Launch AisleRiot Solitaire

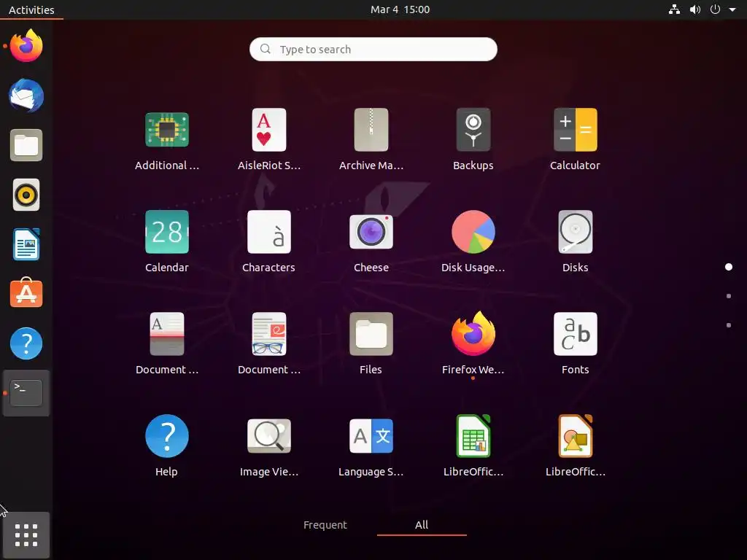(268, 130)
